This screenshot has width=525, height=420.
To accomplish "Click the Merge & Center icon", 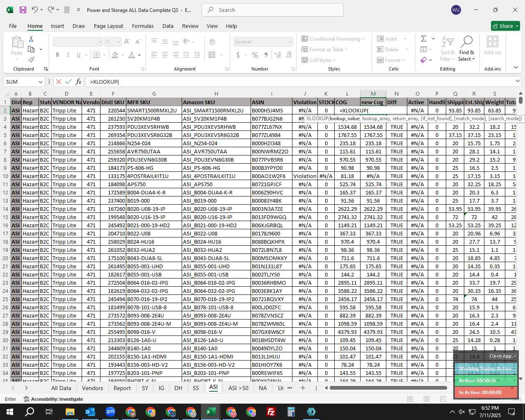I will point(212,55).
